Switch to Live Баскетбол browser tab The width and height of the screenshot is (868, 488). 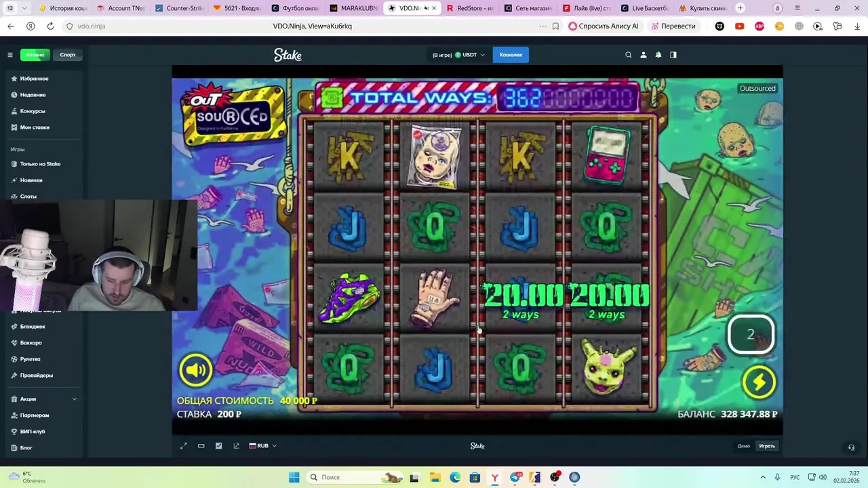click(644, 8)
